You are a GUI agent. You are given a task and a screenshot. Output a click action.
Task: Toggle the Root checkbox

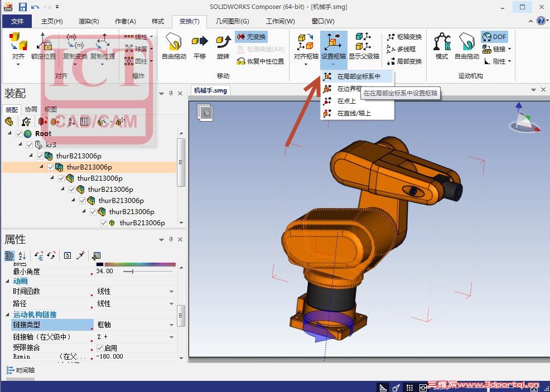[x=19, y=134]
